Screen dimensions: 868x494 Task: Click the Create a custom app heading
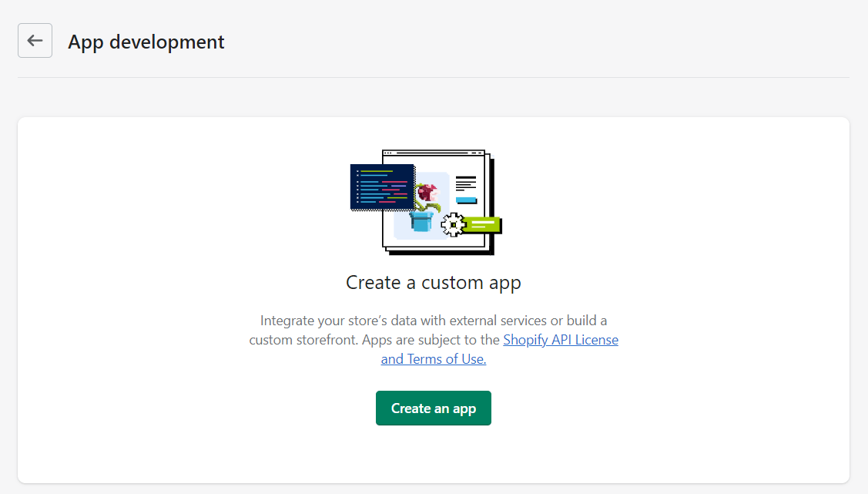(x=434, y=282)
